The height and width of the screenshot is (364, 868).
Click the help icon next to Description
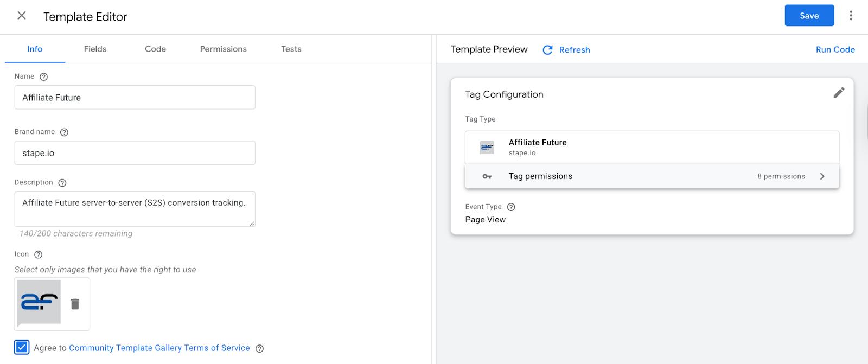pos(62,183)
